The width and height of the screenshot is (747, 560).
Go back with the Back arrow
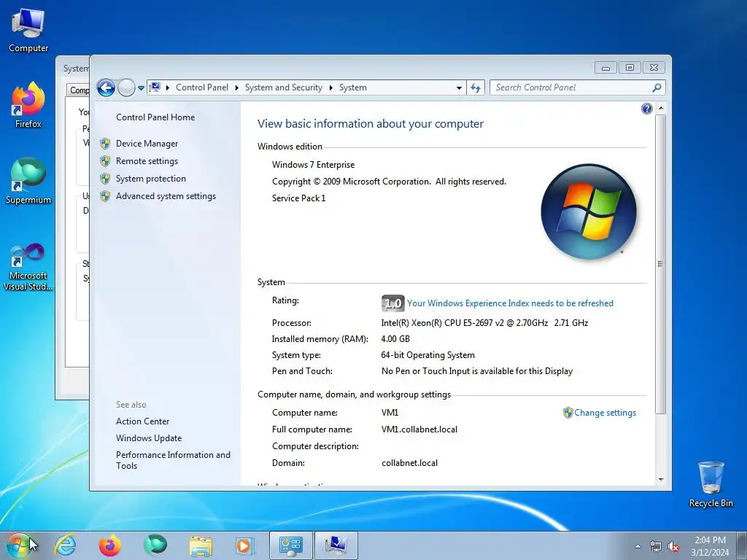click(106, 87)
